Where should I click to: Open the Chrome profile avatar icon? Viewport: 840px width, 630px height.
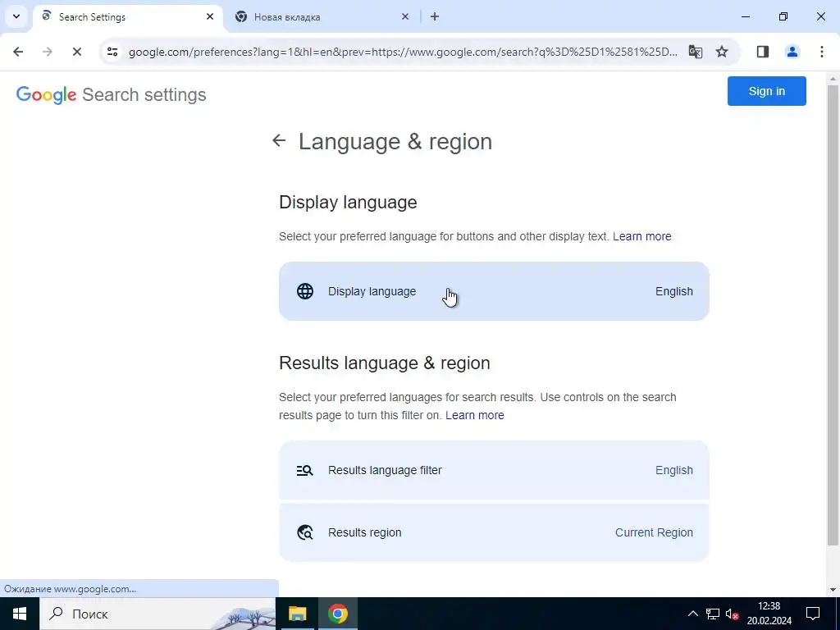[792, 52]
